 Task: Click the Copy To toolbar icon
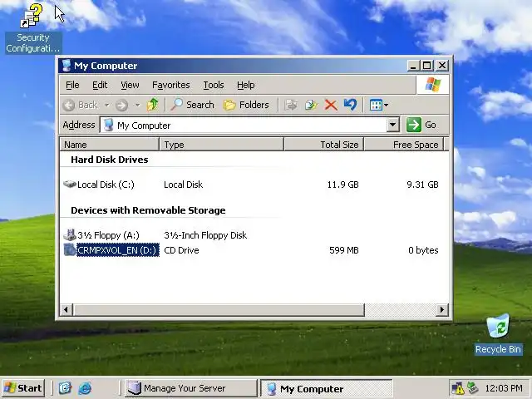[x=311, y=105]
